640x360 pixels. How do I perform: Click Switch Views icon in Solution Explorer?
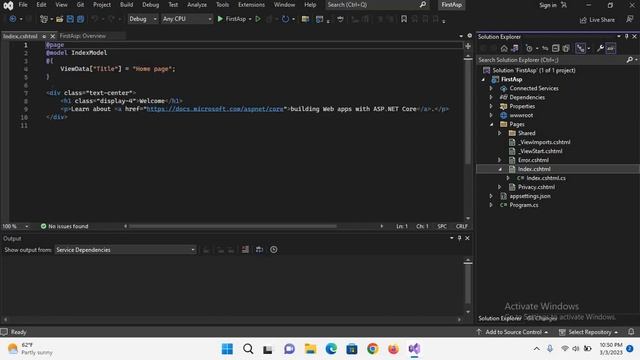point(515,49)
